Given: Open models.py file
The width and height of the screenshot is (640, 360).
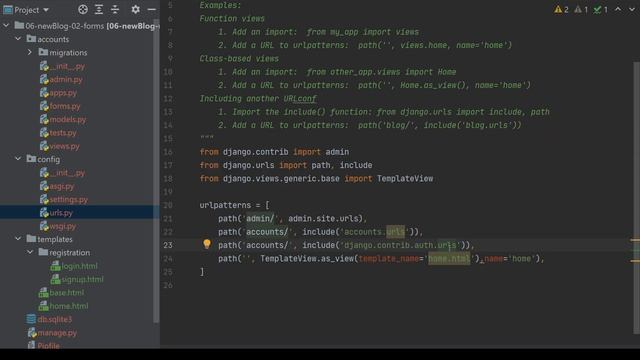Looking at the screenshot, I should (x=68, y=120).
